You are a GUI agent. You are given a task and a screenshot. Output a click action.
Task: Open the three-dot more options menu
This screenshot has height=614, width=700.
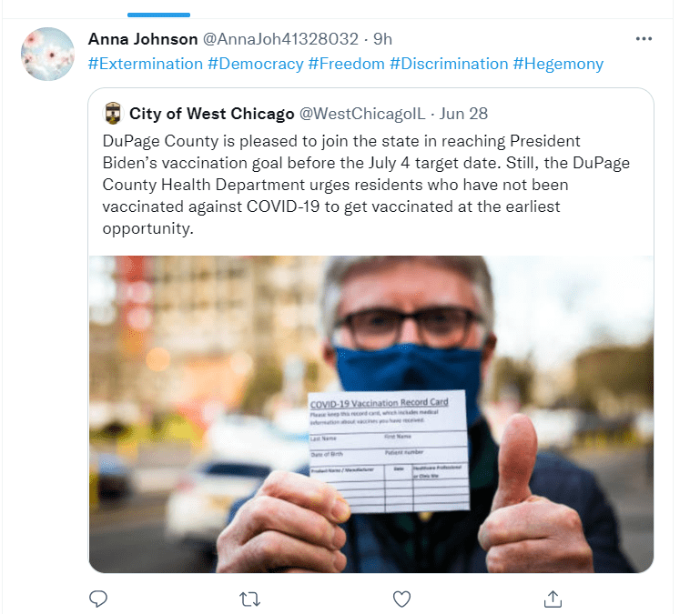coord(644,39)
